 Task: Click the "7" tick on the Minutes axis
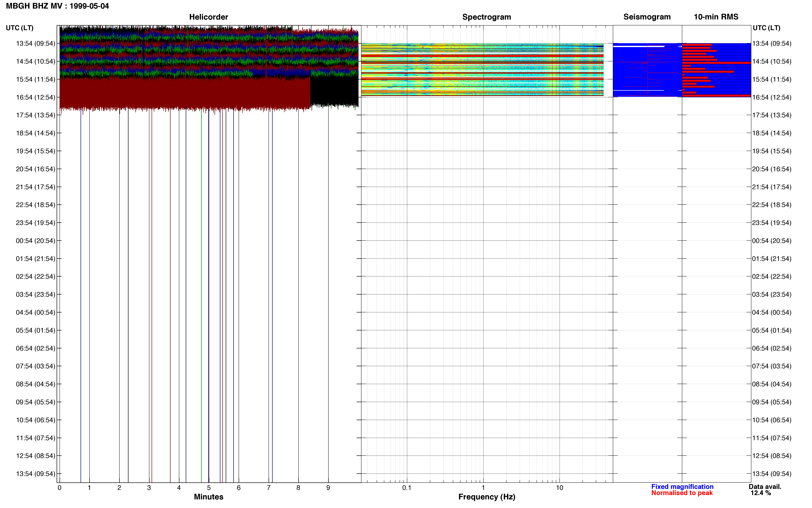(x=269, y=488)
